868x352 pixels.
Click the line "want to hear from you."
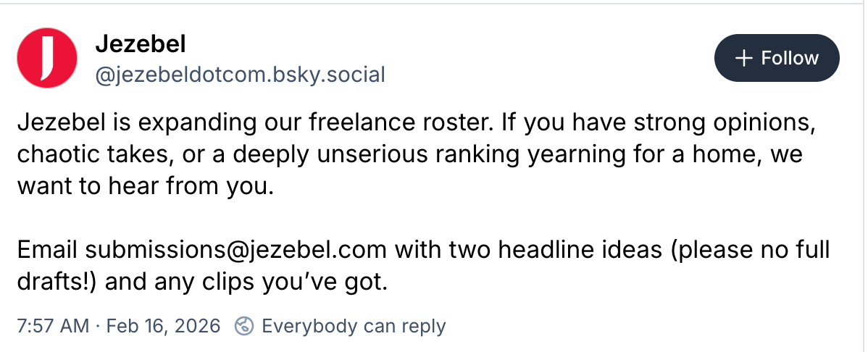(145, 186)
